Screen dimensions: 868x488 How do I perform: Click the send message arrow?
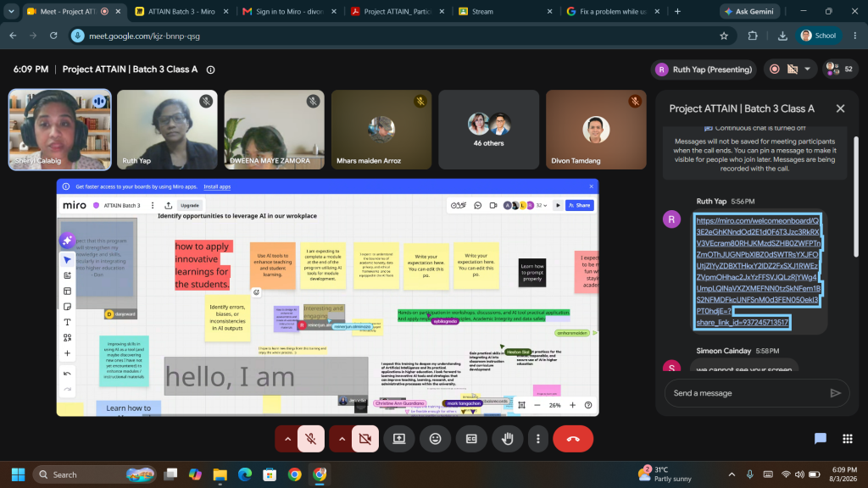(835, 393)
